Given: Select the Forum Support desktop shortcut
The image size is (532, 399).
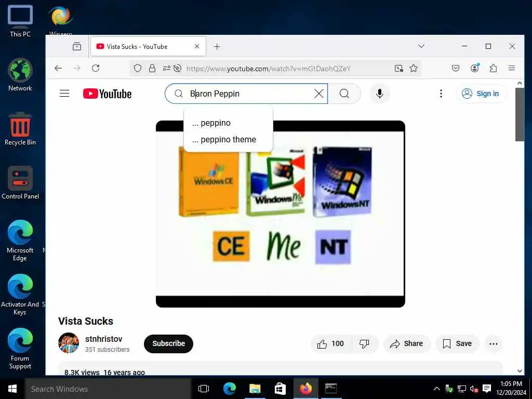Looking at the screenshot, I should [20, 349].
